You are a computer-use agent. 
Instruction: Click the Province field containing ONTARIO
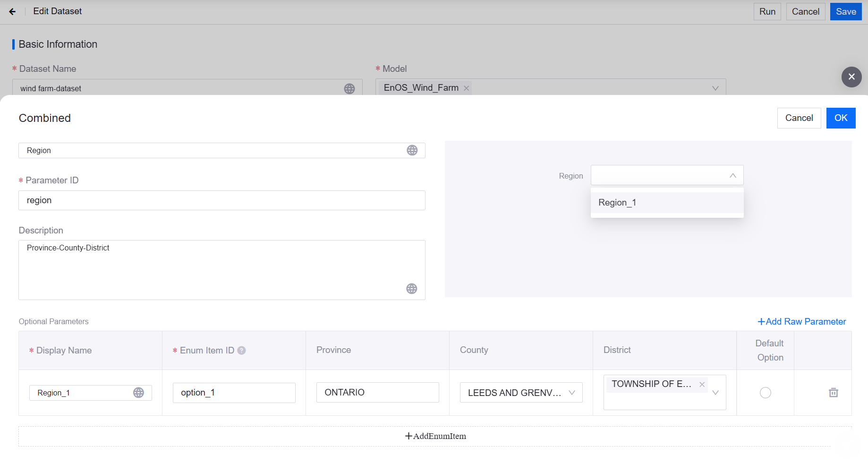pyautogui.click(x=378, y=392)
